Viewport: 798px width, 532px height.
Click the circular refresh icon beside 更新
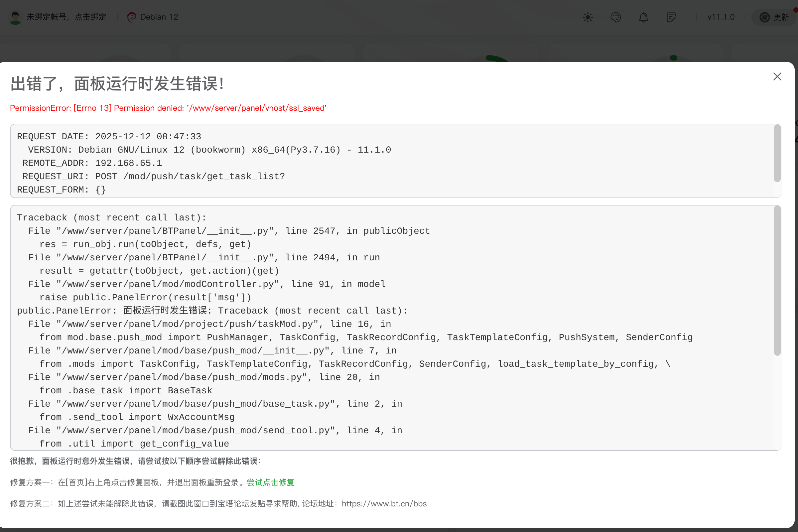tap(764, 17)
